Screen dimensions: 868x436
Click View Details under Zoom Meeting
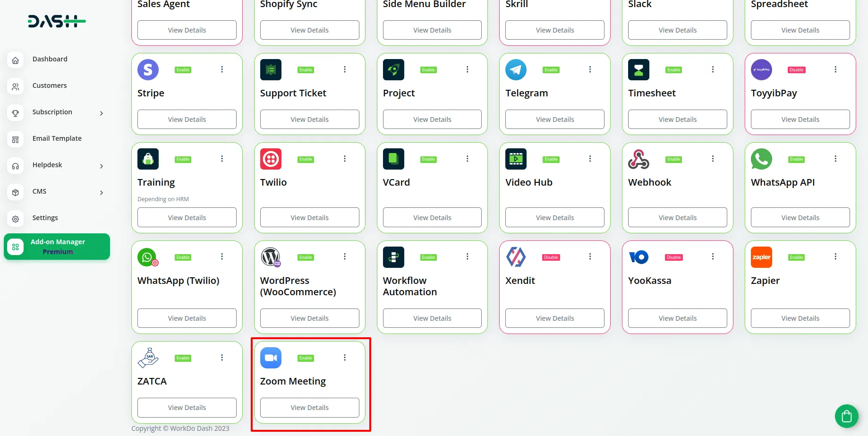pos(310,408)
